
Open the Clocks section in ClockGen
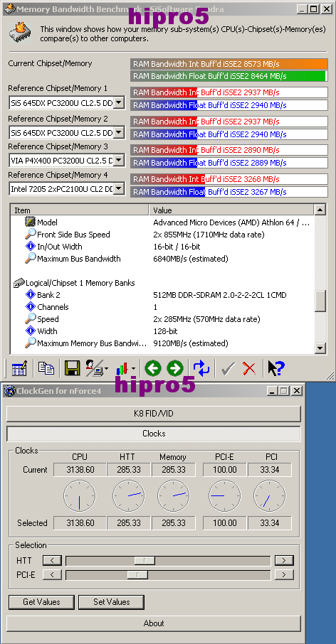(x=154, y=434)
